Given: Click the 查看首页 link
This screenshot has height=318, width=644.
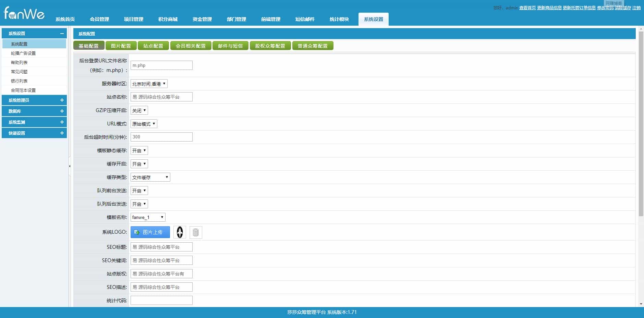Looking at the screenshot, I should click(x=527, y=8).
